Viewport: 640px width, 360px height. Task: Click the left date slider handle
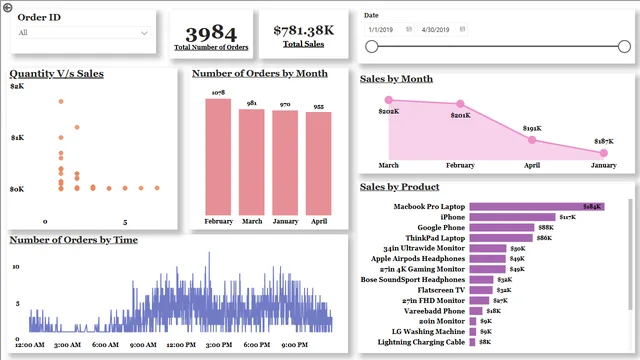click(x=371, y=47)
